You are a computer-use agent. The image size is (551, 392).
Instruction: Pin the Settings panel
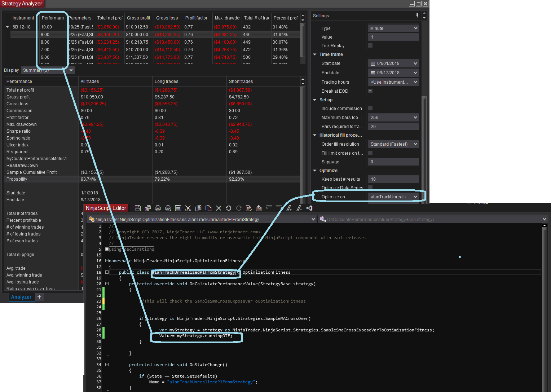pyautogui.click(x=417, y=16)
